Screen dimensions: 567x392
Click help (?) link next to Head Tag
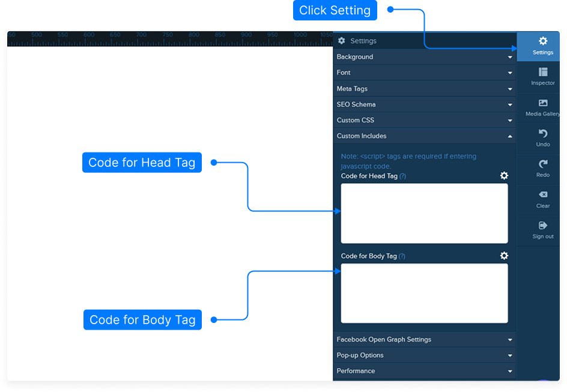click(x=402, y=176)
